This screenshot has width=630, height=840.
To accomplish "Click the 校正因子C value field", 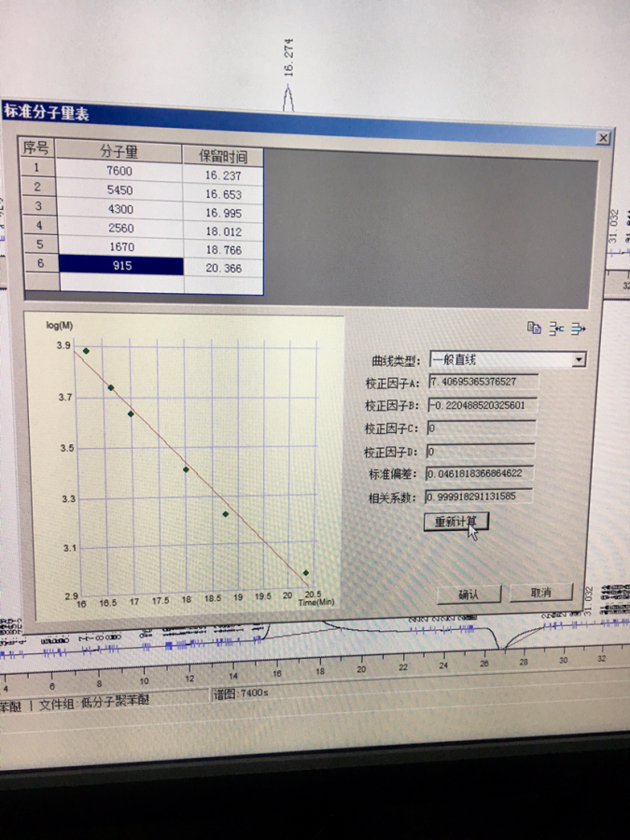I will pyautogui.click(x=482, y=428).
